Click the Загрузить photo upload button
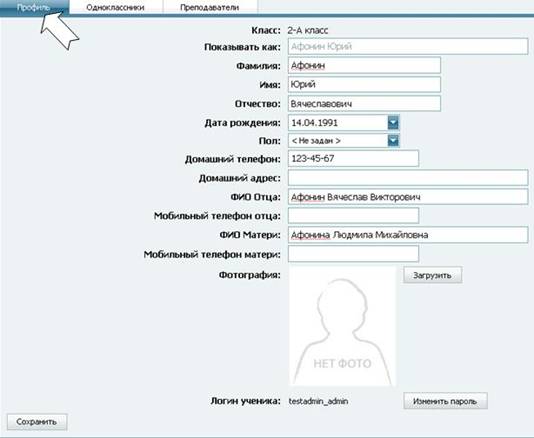Viewport: 534px width, 438px height. [433, 275]
